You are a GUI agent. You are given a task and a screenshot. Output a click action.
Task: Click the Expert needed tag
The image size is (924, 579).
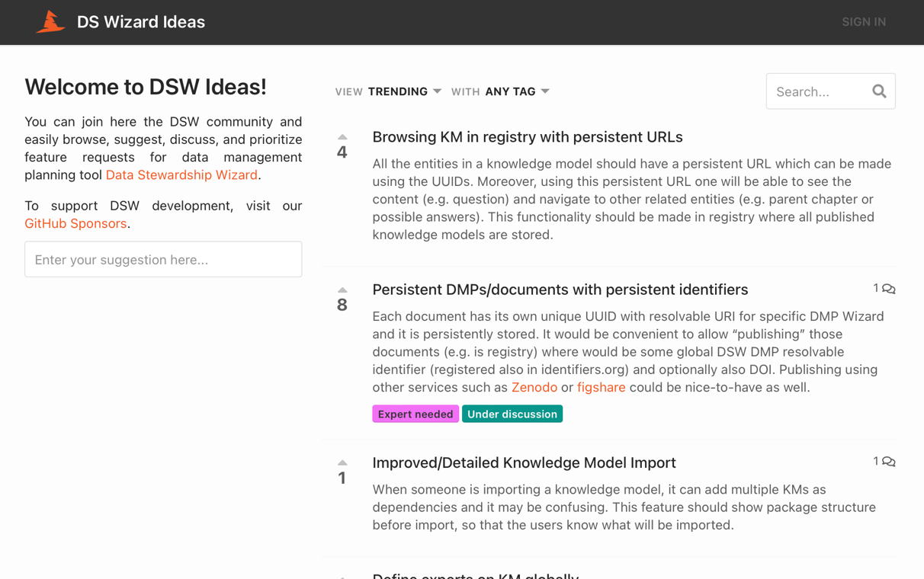click(415, 414)
